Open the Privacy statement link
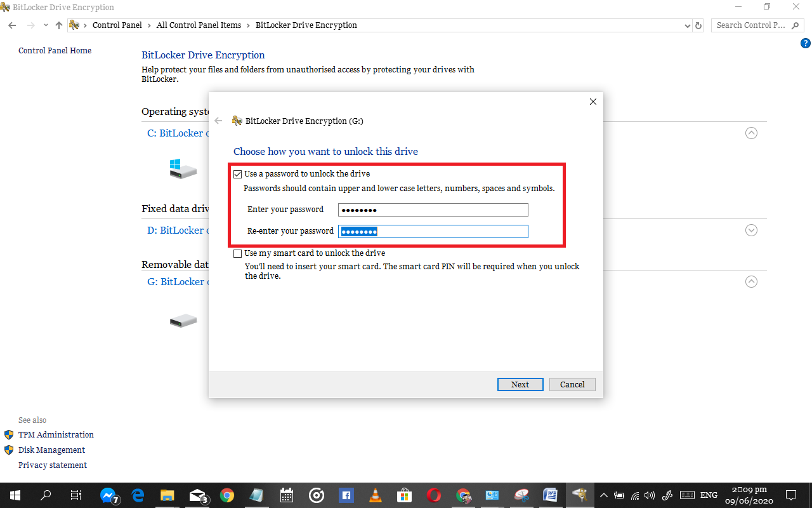The height and width of the screenshot is (508, 812). [53, 465]
